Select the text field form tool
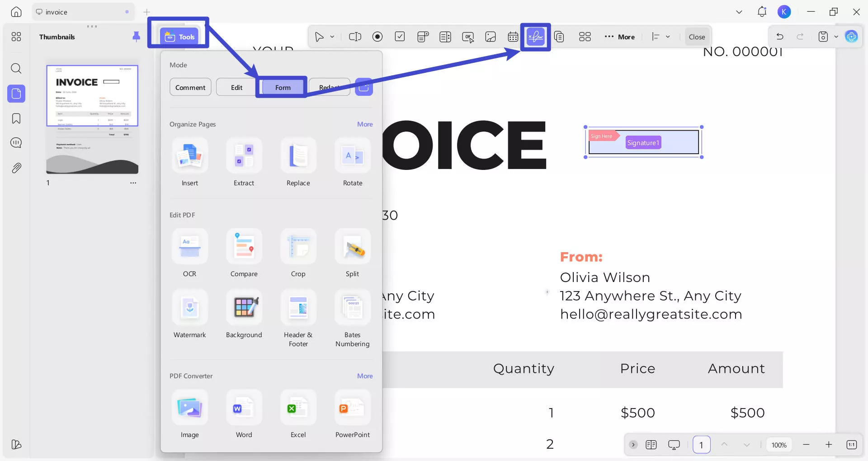 coord(355,37)
